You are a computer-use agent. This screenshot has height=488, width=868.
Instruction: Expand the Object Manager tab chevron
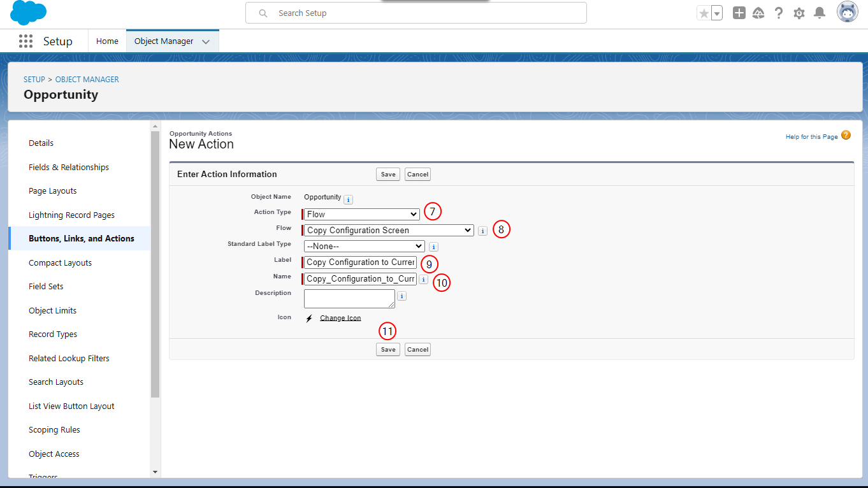point(206,41)
